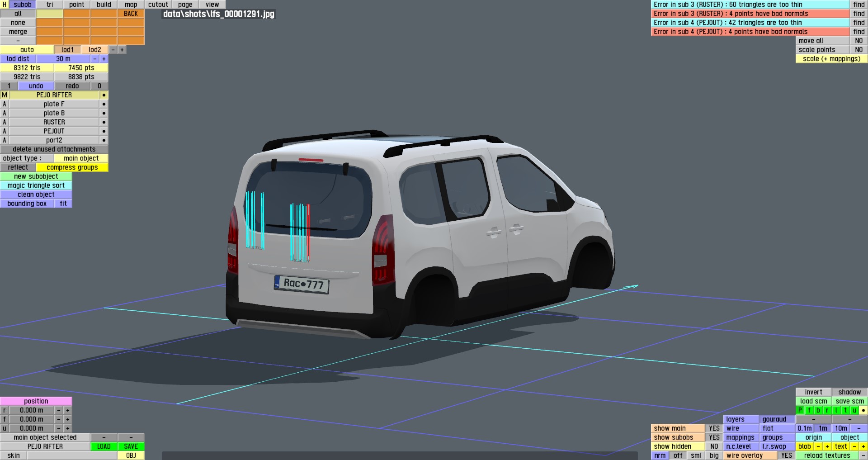Decrease the lod dist with minus

pyautogui.click(x=95, y=59)
